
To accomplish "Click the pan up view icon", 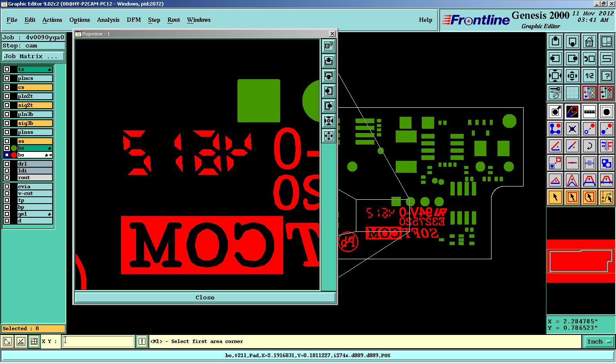I will (x=555, y=41).
